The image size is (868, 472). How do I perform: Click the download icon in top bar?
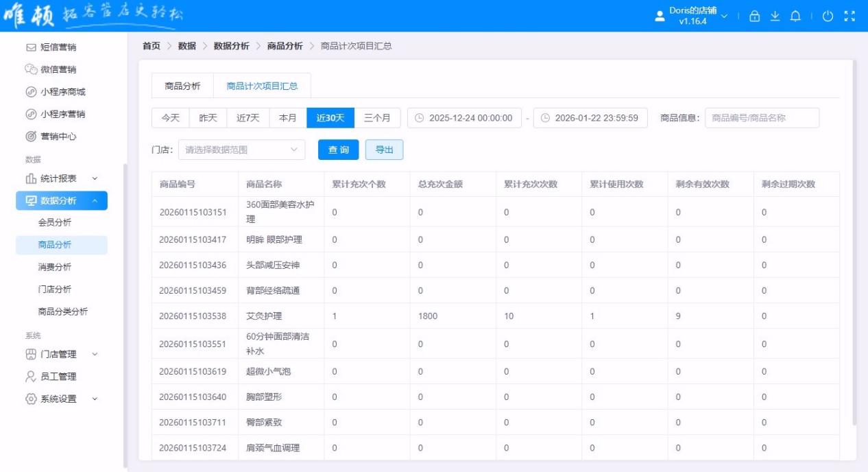pyautogui.click(x=775, y=16)
